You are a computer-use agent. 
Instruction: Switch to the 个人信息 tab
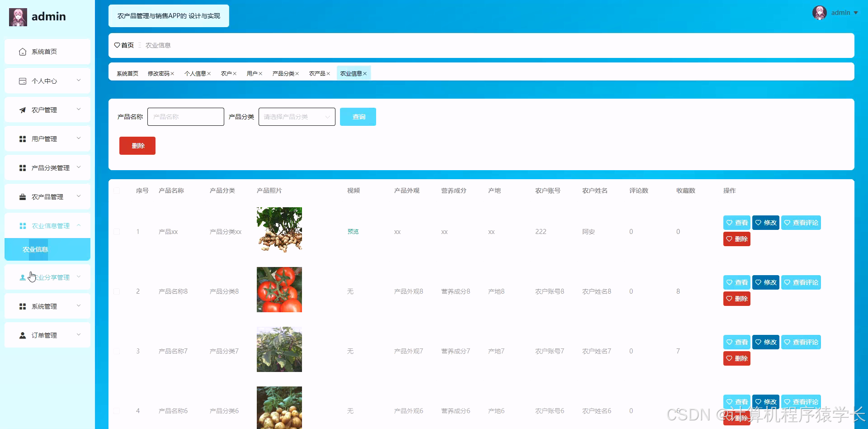[195, 74]
